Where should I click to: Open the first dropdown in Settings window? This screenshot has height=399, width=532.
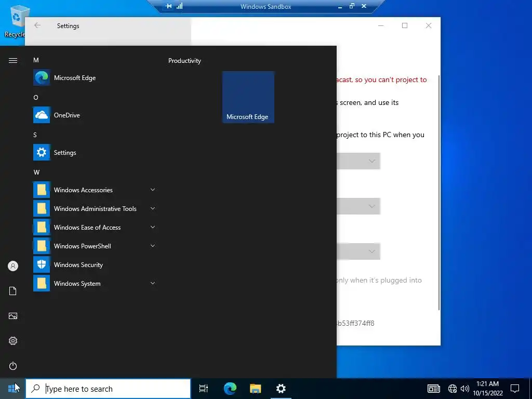[x=358, y=161]
